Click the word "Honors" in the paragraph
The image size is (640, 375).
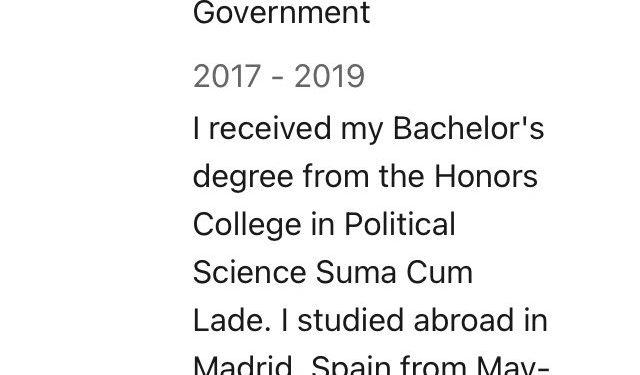pyautogui.click(x=485, y=177)
